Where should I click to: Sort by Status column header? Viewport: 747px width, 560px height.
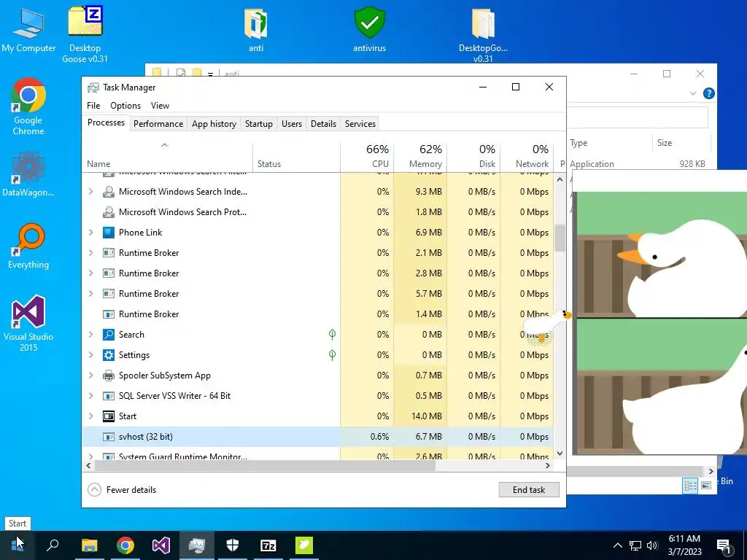(296, 156)
